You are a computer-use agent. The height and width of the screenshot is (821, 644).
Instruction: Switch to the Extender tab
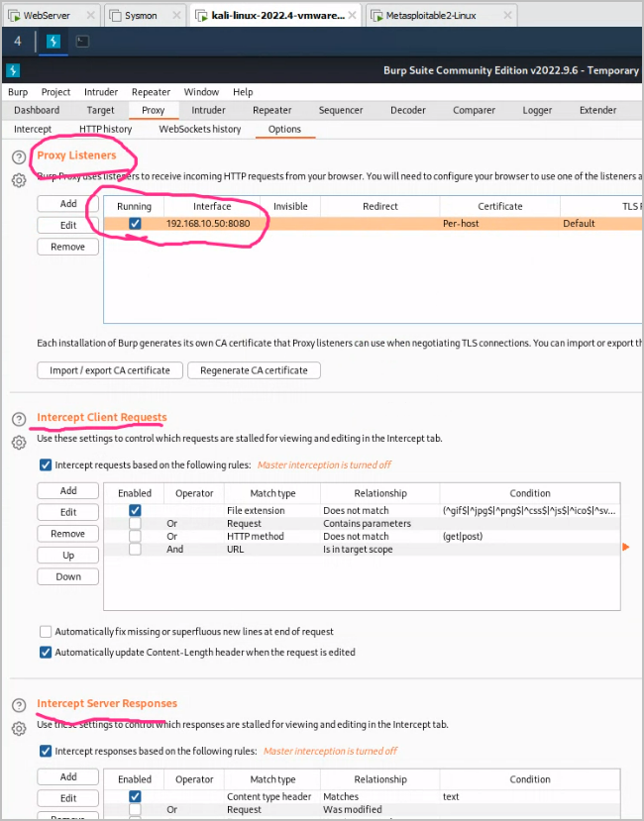point(597,110)
